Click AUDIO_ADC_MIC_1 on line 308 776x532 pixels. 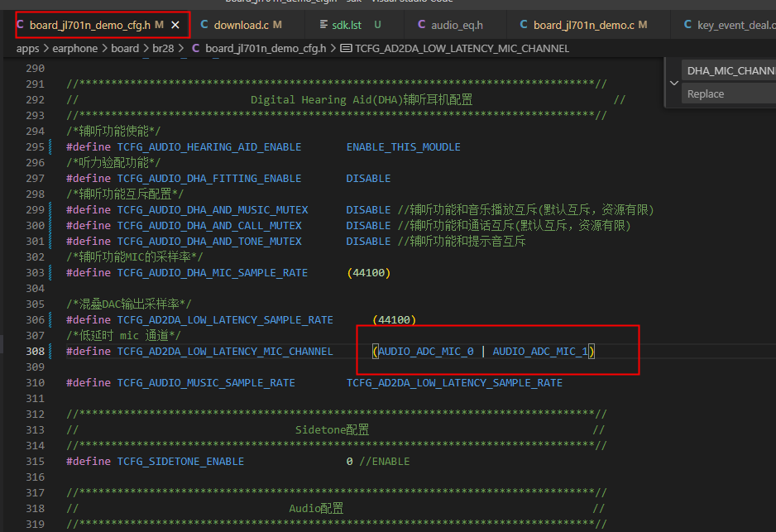point(540,352)
